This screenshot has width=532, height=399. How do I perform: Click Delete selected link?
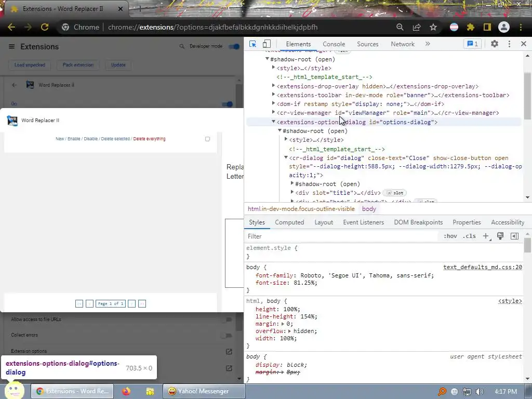point(115,139)
